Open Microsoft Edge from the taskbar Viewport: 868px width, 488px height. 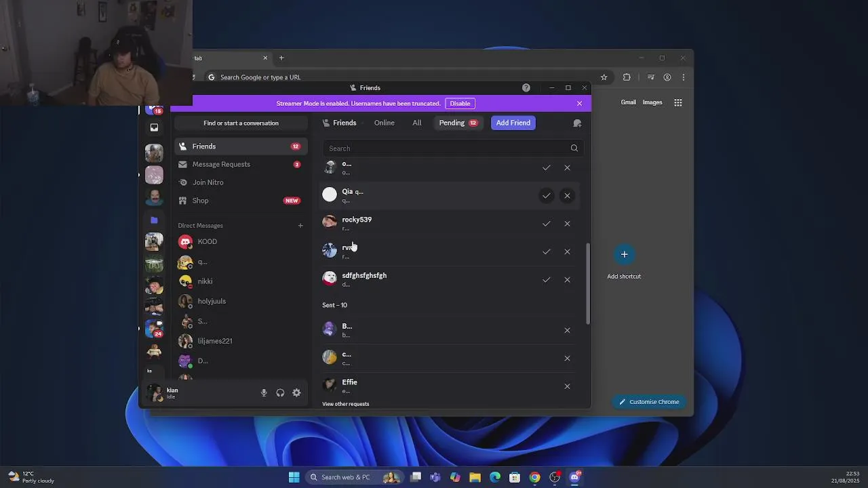point(495,477)
